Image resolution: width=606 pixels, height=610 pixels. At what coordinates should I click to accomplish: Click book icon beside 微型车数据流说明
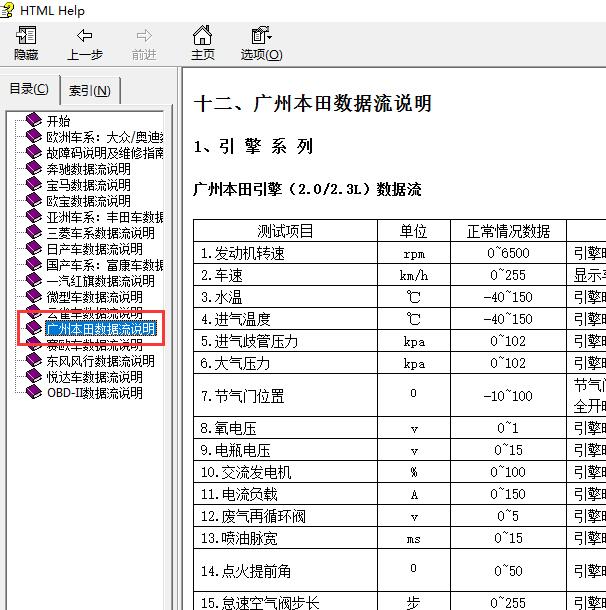34,296
